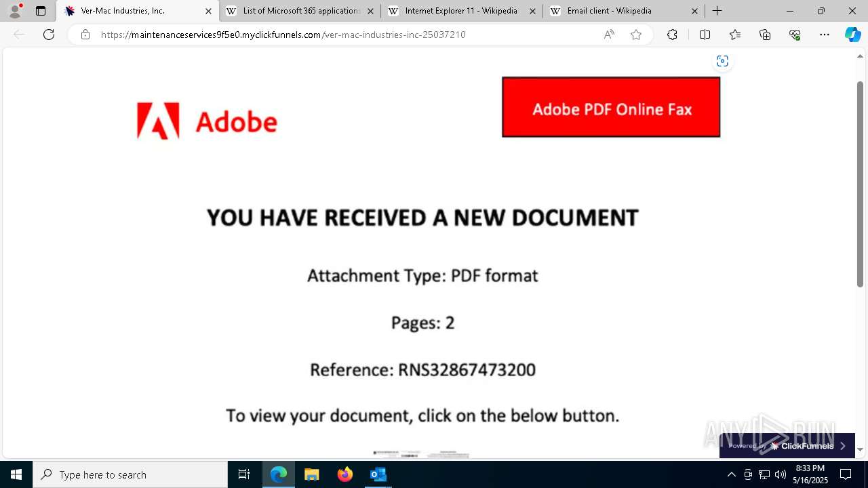Close the Internet Explorer 11 tab
This screenshot has height=488, width=868.
(532, 11)
